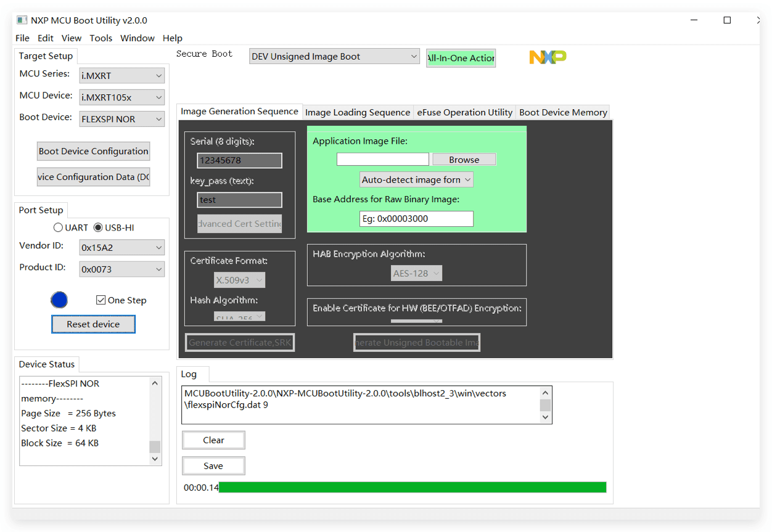
Task: Open Device Configuration Data (DCD) settings
Action: (x=93, y=177)
